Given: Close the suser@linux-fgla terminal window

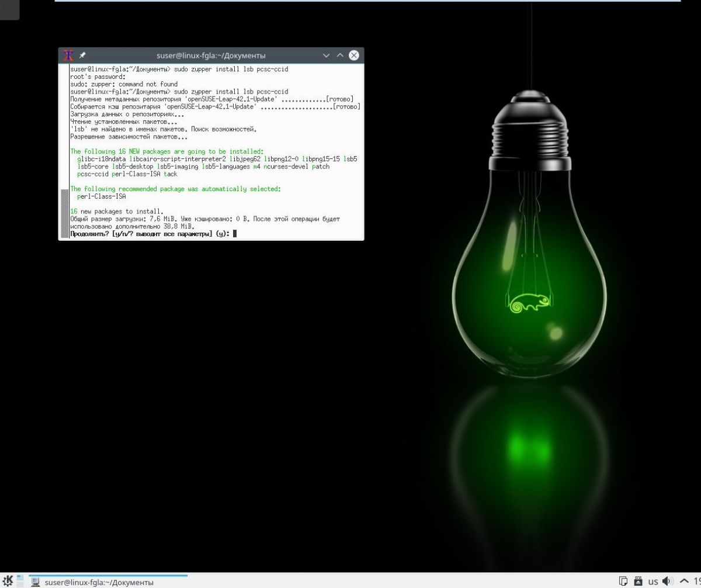Looking at the screenshot, I should (354, 56).
